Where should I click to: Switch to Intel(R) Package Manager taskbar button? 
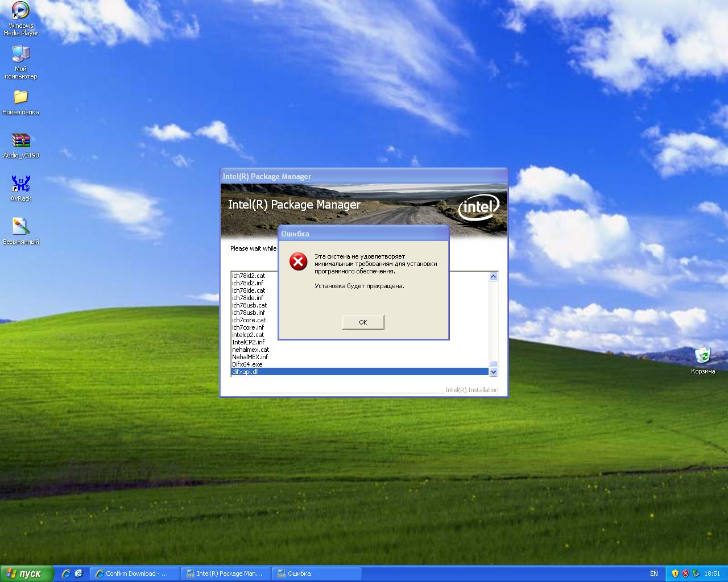coord(226,573)
